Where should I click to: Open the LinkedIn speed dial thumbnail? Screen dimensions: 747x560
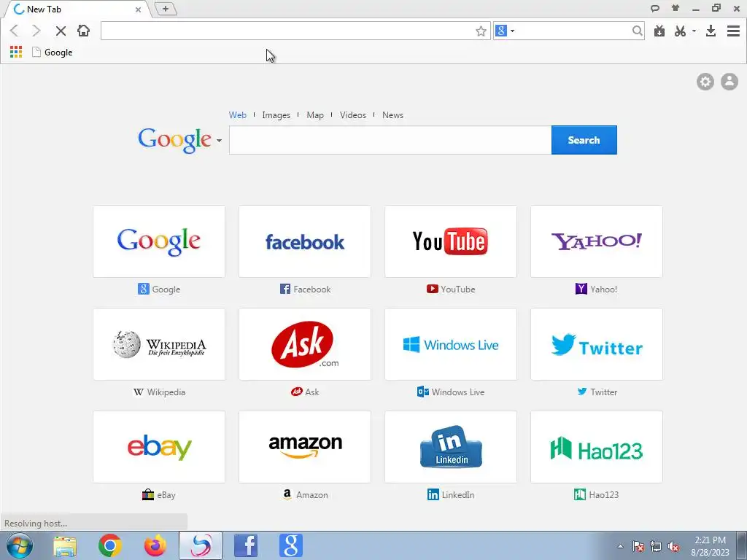point(451,447)
